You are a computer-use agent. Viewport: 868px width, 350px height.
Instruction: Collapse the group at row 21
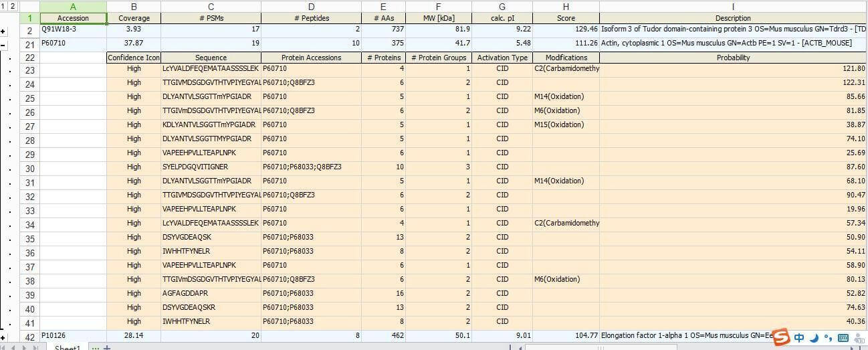pos(3,45)
